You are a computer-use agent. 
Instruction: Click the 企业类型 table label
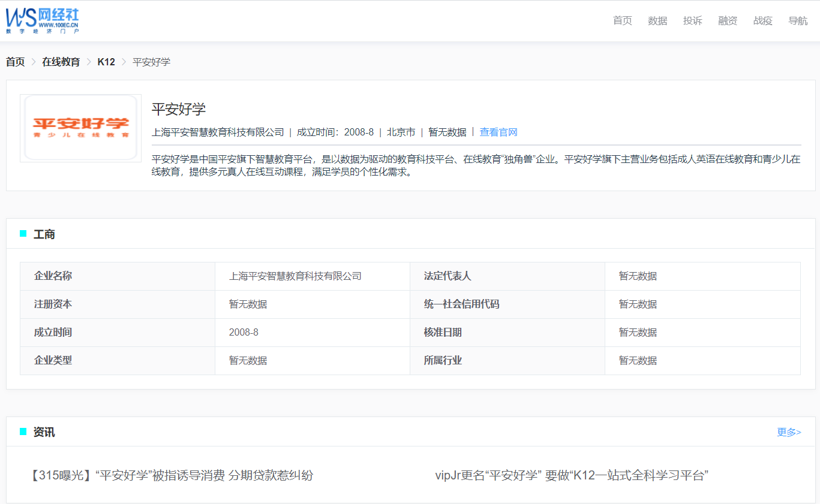(53, 361)
